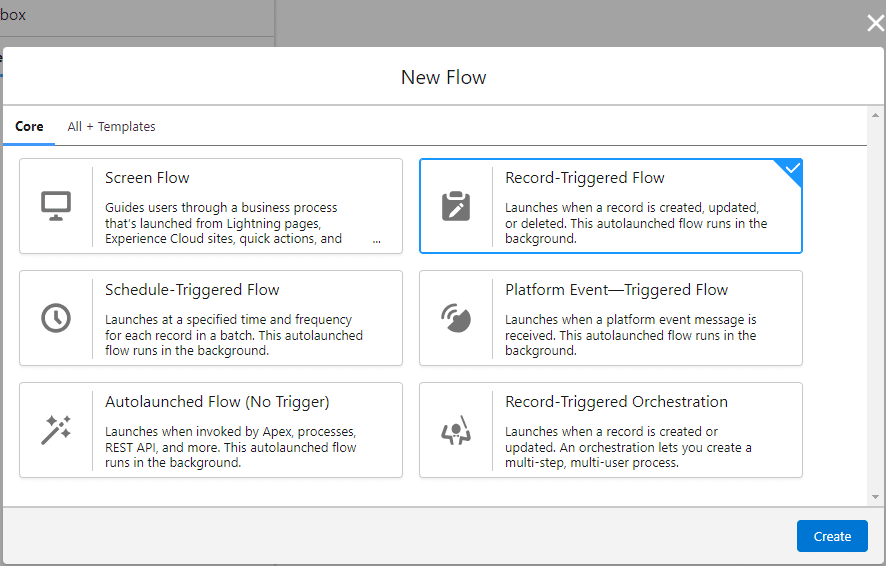Image resolution: width=886 pixels, height=566 pixels.
Task: Click the Platform Event satellite dish icon
Action: [x=456, y=318]
